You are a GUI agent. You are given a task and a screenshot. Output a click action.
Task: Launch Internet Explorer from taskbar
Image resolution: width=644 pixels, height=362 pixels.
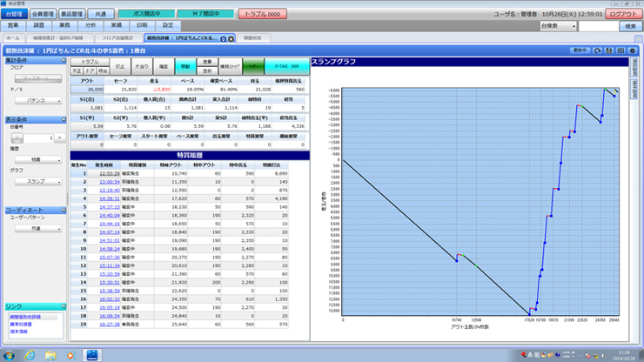click(x=30, y=355)
